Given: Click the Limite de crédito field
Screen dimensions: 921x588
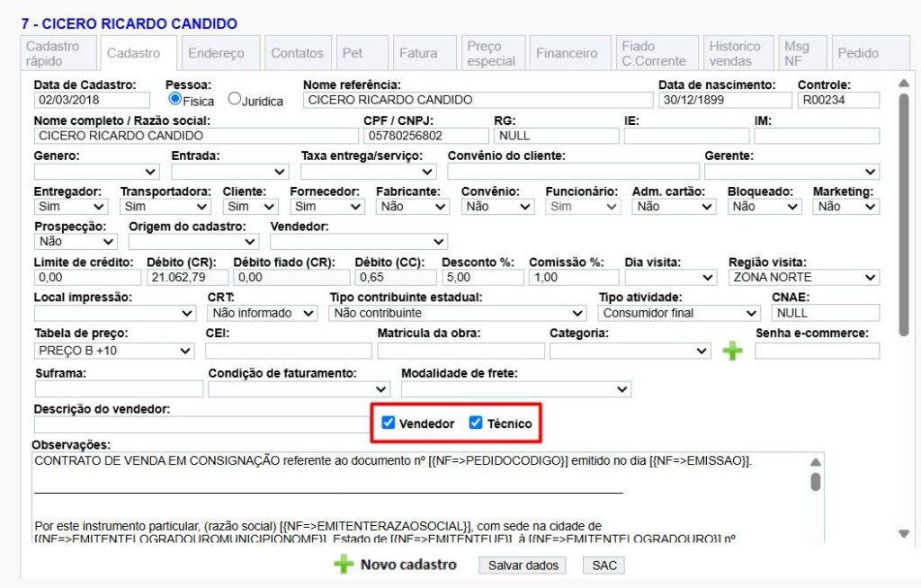Looking at the screenshot, I should click(87, 277).
